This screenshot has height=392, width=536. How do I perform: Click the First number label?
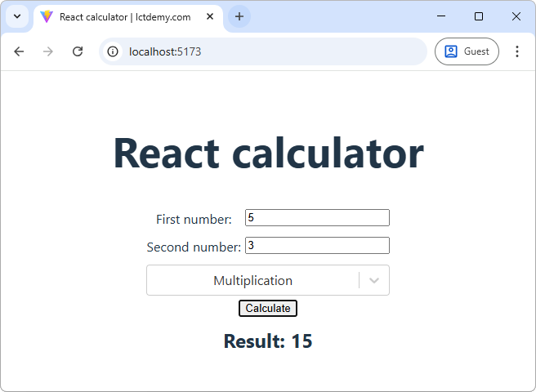(194, 220)
